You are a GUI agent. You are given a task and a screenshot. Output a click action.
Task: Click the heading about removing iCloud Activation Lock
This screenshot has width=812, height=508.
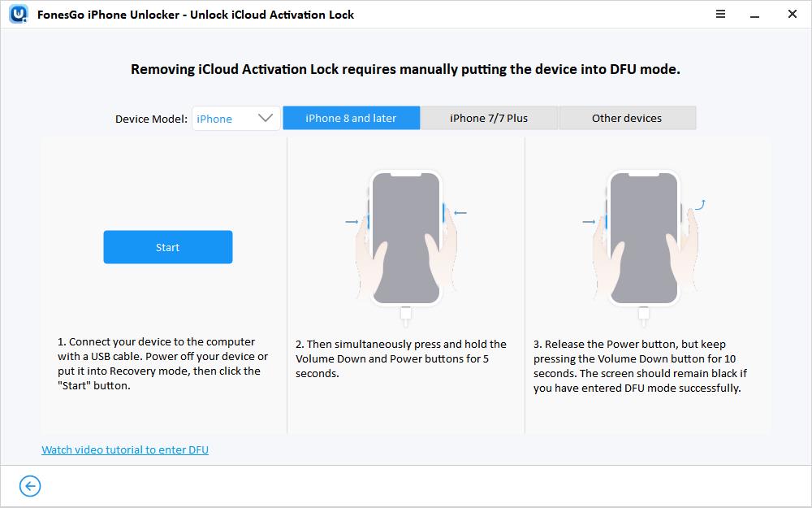(x=405, y=69)
